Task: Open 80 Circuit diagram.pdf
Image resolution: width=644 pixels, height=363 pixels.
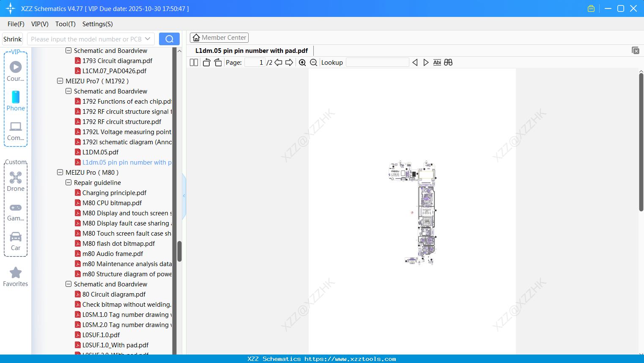Action: [114, 294]
